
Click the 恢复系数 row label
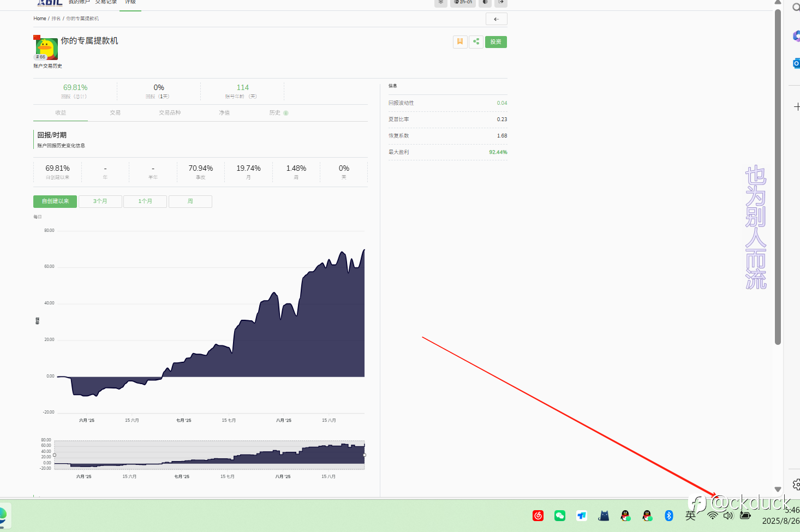(x=399, y=136)
